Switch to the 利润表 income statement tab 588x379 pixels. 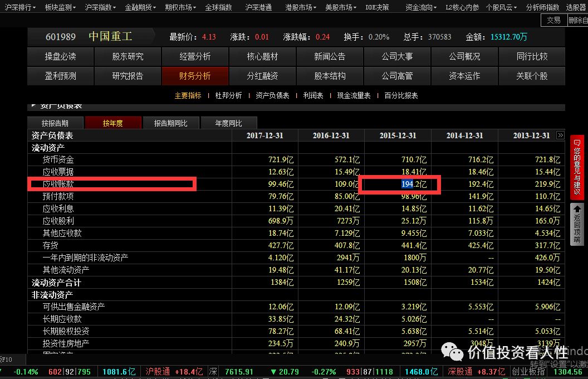tap(313, 95)
